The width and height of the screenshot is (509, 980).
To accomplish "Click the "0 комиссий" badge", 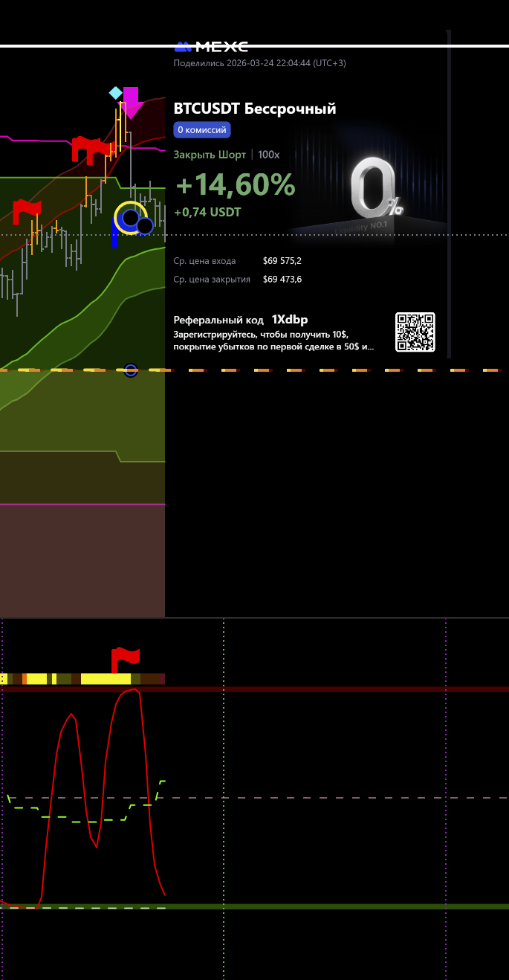I will pyautogui.click(x=202, y=130).
